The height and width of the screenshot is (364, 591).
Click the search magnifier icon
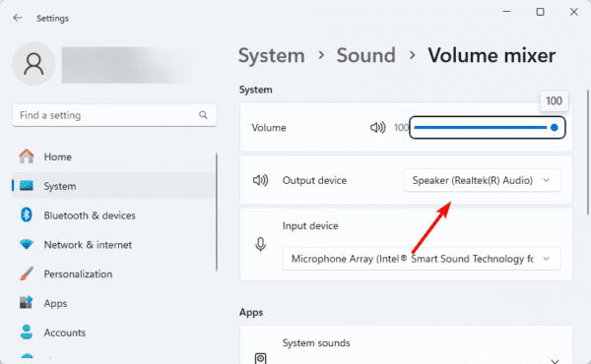[203, 115]
